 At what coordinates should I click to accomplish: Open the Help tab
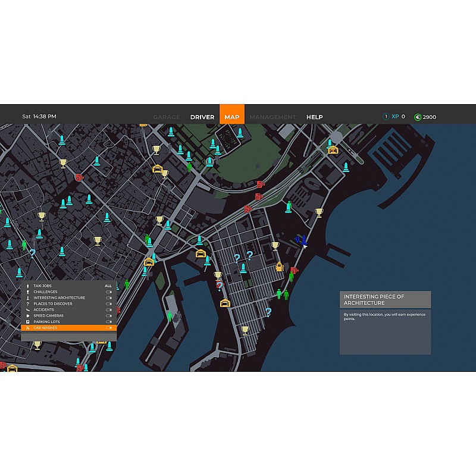[314, 117]
